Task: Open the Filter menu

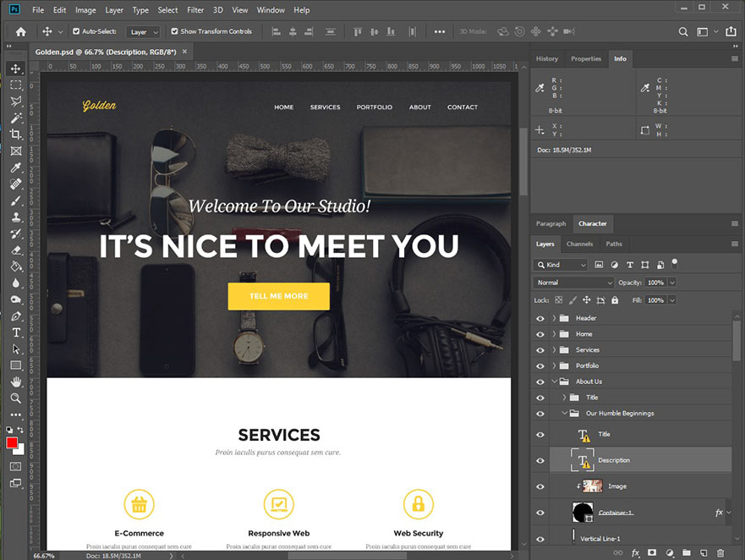Action: tap(195, 10)
